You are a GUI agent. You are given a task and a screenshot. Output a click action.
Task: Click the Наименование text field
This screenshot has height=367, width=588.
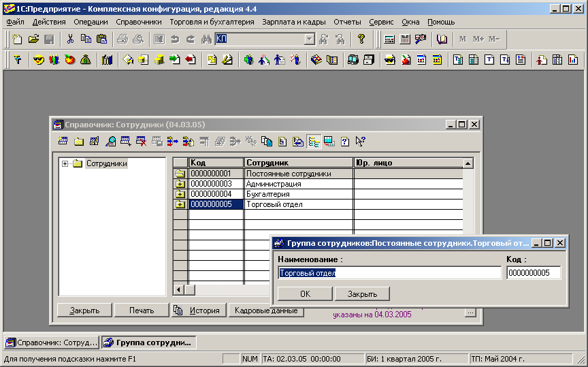point(389,273)
